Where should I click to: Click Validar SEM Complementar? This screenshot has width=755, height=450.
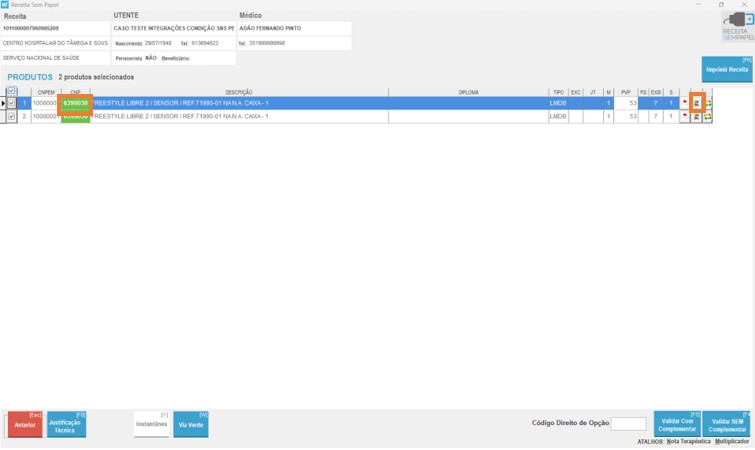pyautogui.click(x=727, y=424)
